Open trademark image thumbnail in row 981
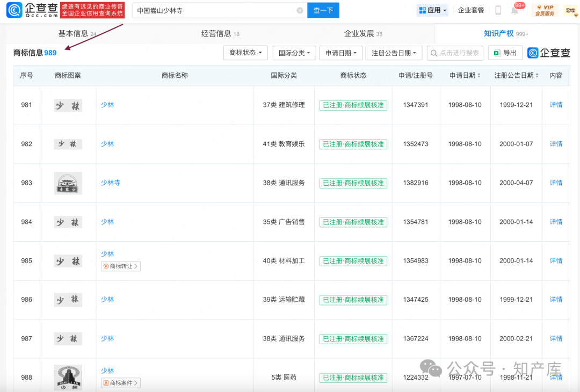This screenshot has width=580, height=392. [68, 105]
